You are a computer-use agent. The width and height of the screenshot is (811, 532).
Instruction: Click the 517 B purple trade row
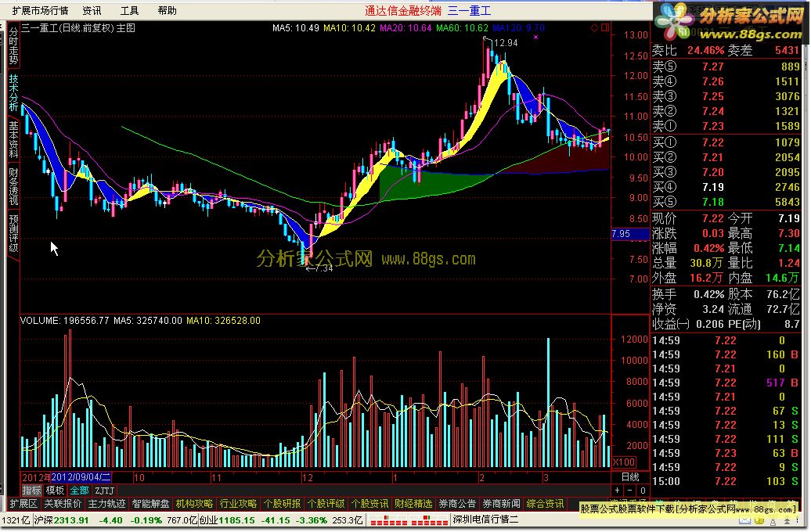(726, 383)
